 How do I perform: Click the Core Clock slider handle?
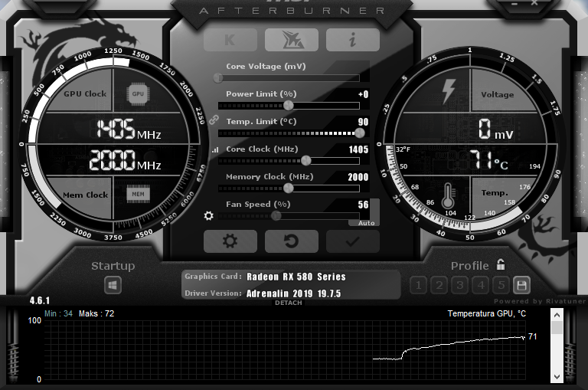click(306, 161)
